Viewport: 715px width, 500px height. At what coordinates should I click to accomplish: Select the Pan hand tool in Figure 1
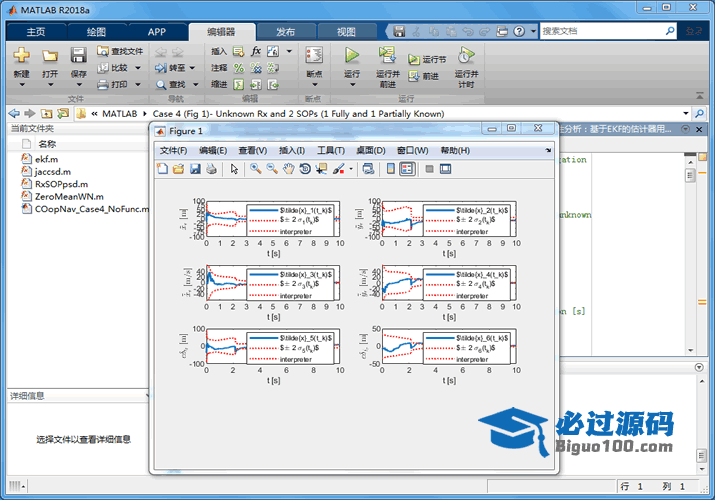pyautogui.click(x=288, y=169)
